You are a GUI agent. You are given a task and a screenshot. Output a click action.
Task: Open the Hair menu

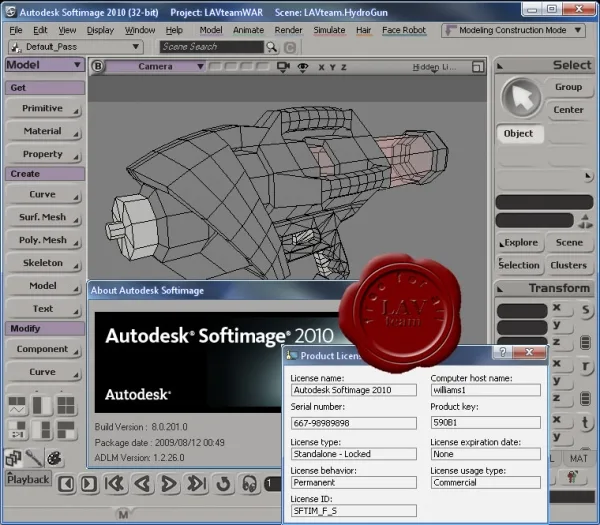(x=364, y=30)
